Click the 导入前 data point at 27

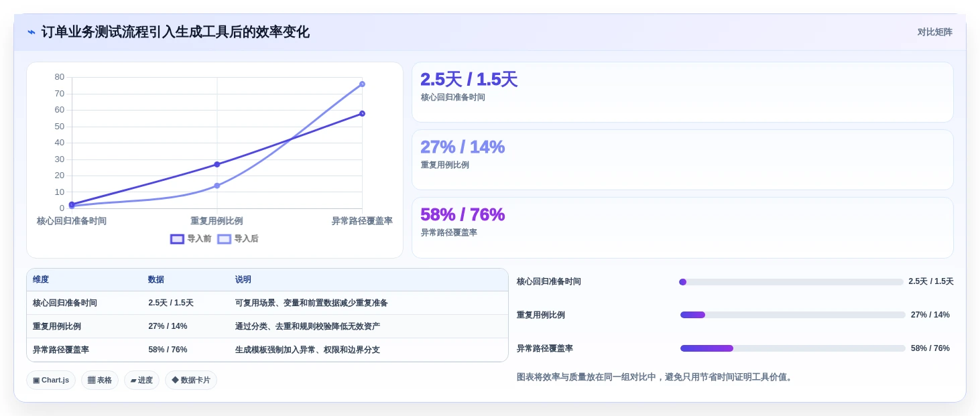[217, 164]
